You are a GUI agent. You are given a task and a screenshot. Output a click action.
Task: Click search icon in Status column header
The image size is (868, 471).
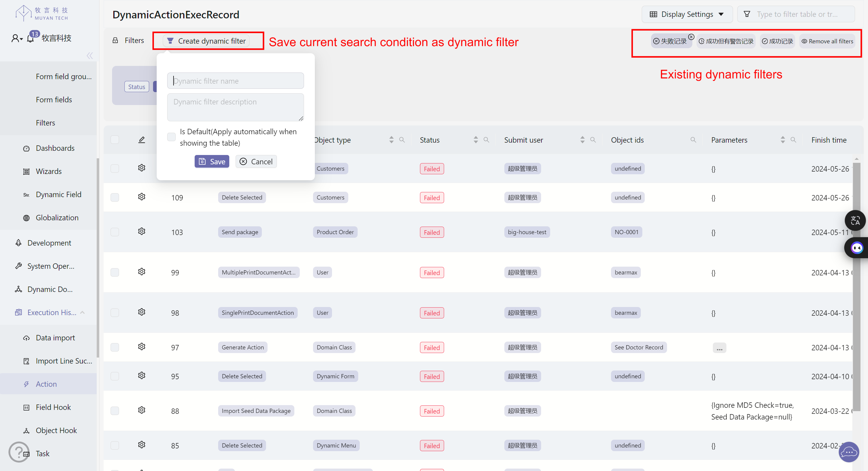(486, 140)
